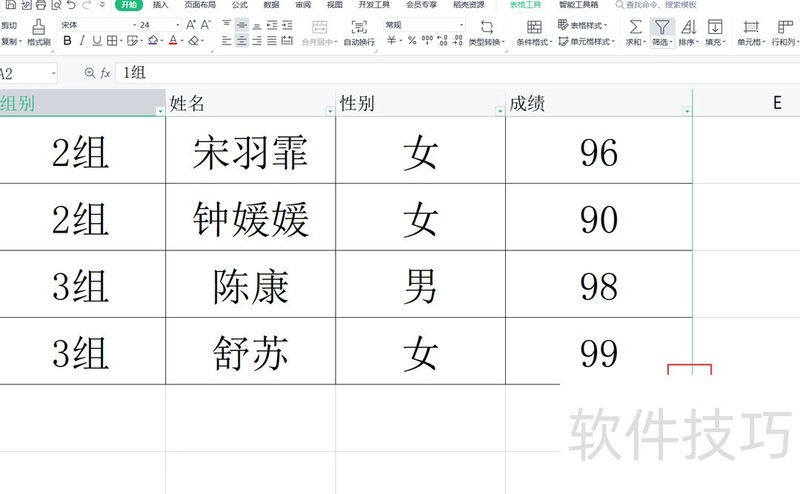Click the cell borders icon
This screenshot has width=800, height=494.
click(x=112, y=40)
